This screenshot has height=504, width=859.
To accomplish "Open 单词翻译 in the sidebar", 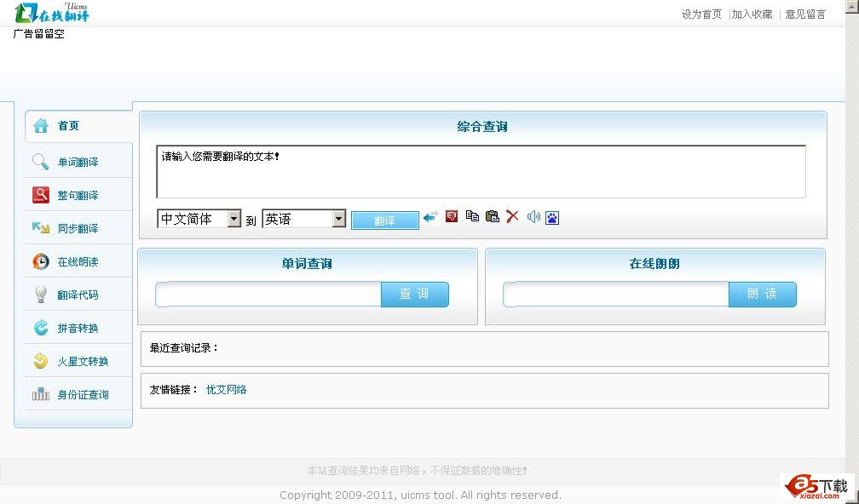I will (79, 162).
